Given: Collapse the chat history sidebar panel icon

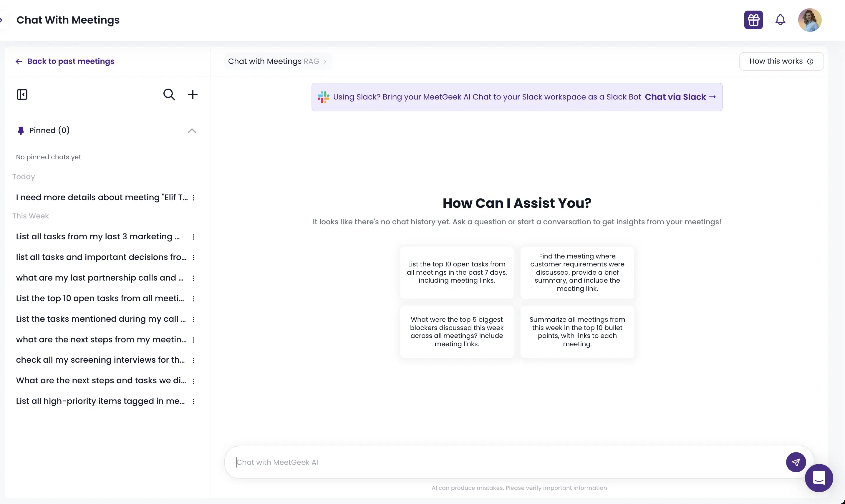Looking at the screenshot, I should (22, 94).
